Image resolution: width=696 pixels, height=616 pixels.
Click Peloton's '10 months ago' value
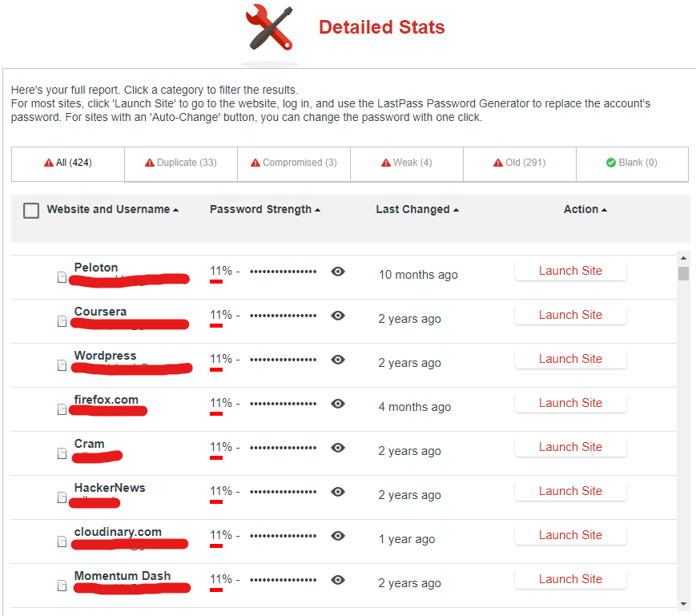point(418,275)
